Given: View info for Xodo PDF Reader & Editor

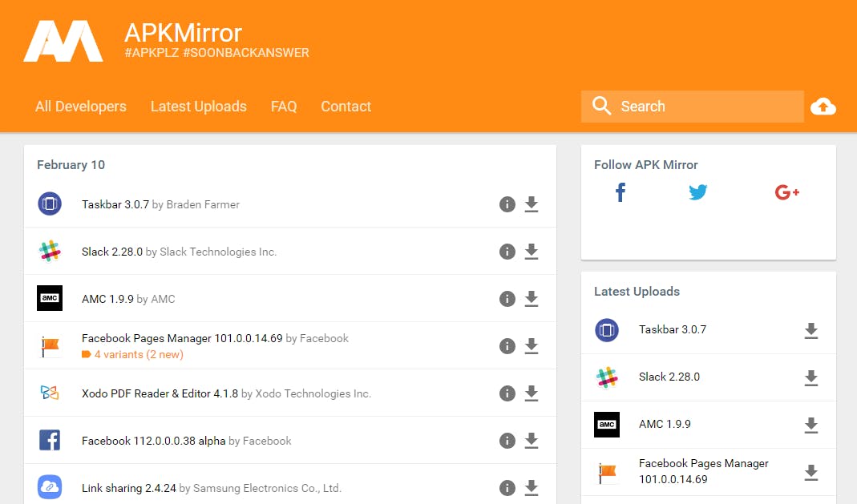Looking at the screenshot, I should pyautogui.click(x=507, y=393).
